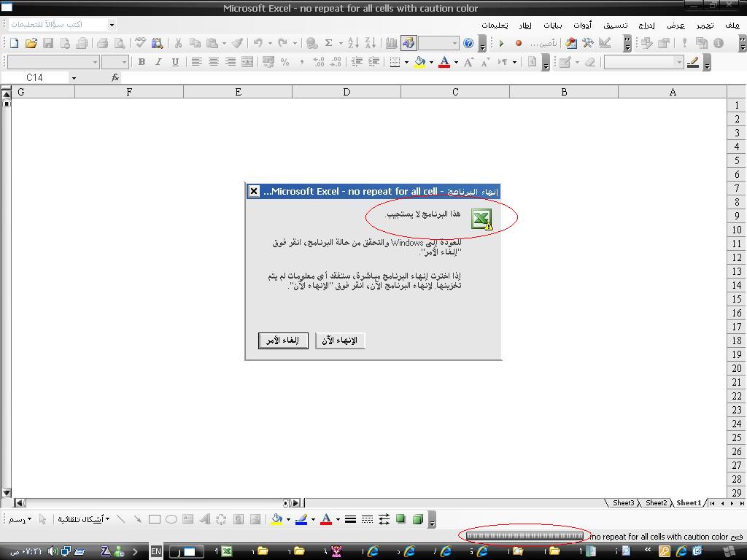Run the ABC spelling check
Screen dimensions: 747x560
click(x=139, y=43)
